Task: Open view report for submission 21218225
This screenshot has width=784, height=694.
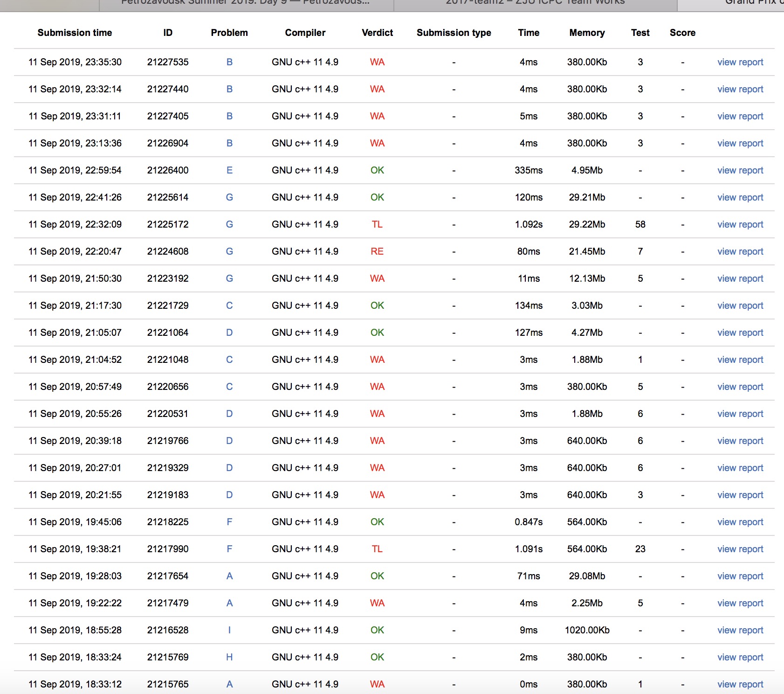Action: [x=740, y=522]
